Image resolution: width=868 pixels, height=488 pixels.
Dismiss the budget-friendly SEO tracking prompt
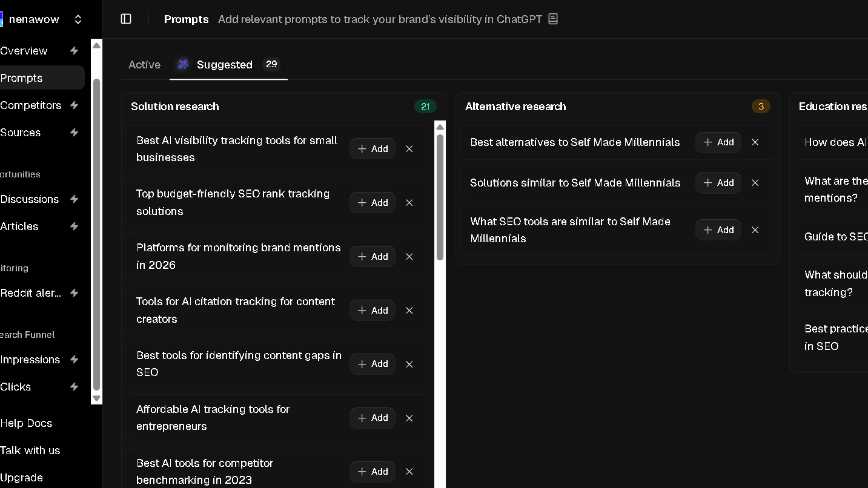point(409,202)
